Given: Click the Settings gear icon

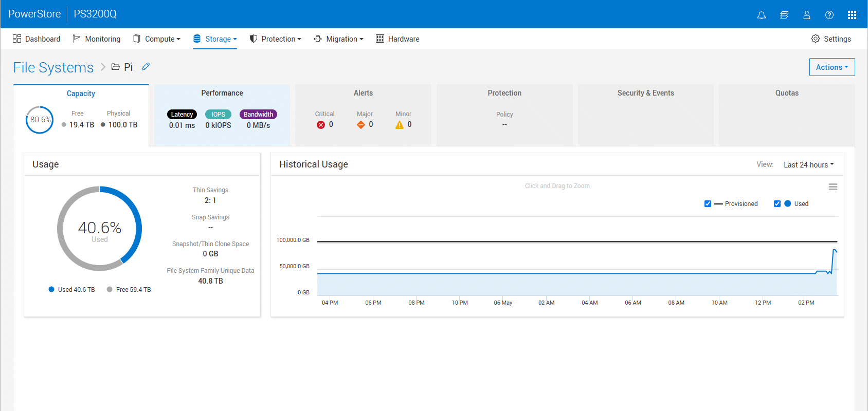Looking at the screenshot, I should click(x=816, y=39).
